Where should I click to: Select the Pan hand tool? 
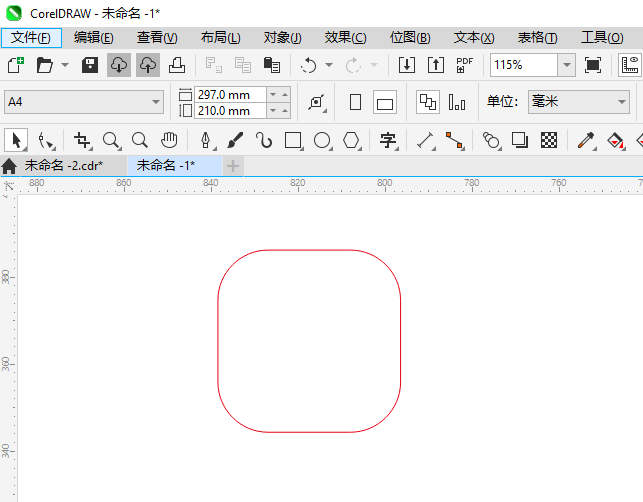coord(169,140)
